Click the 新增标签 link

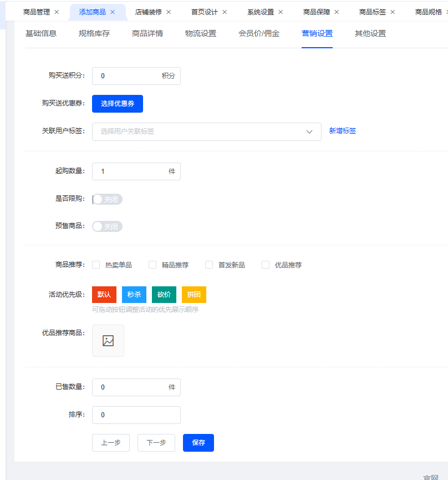[x=342, y=131]
